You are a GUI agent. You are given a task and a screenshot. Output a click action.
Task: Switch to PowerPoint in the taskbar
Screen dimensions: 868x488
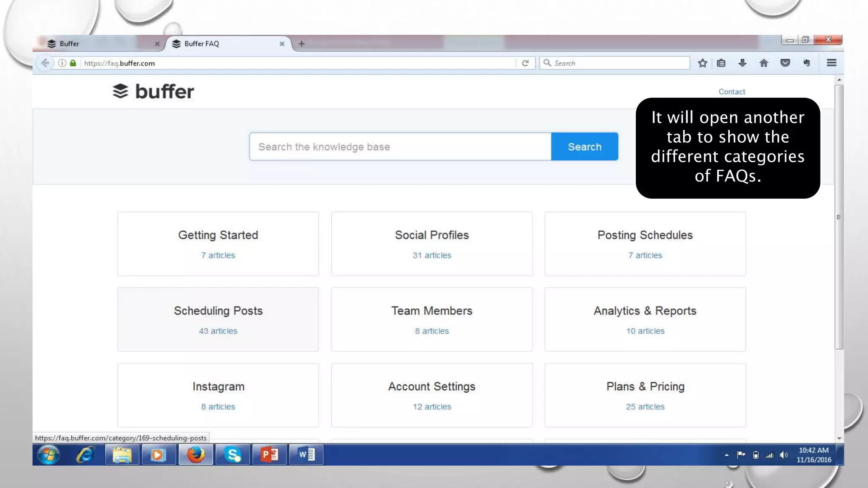pyautogui.click(x=269, y=455)
